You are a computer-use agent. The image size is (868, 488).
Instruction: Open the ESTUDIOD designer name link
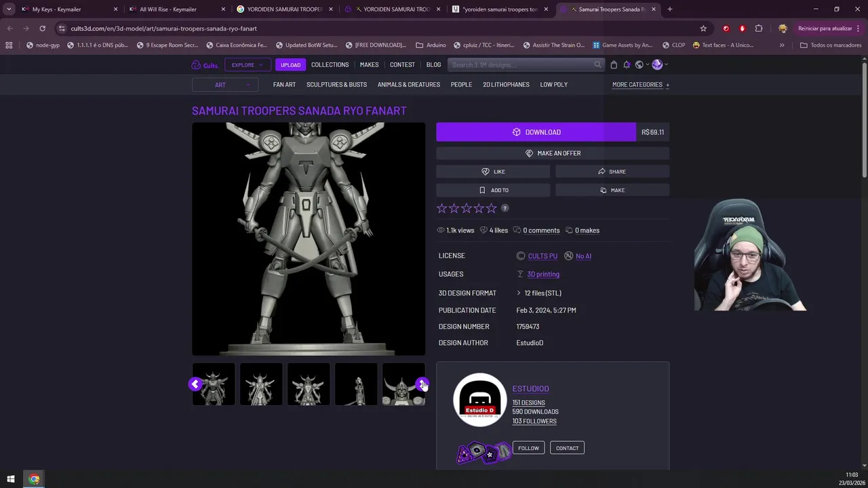coord(530,389)
